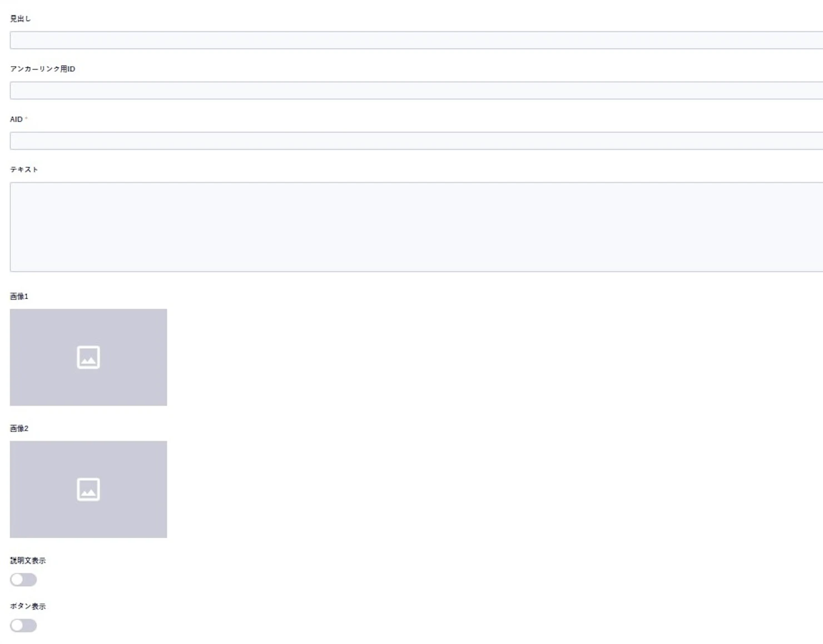Click the 説明文表示 label text
This screenshot has width=823, height=644.
point(28,561)
